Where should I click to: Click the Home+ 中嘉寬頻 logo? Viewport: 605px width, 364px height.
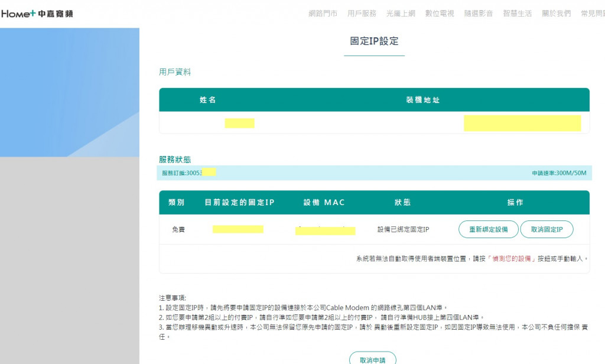(x=37, y=14)
